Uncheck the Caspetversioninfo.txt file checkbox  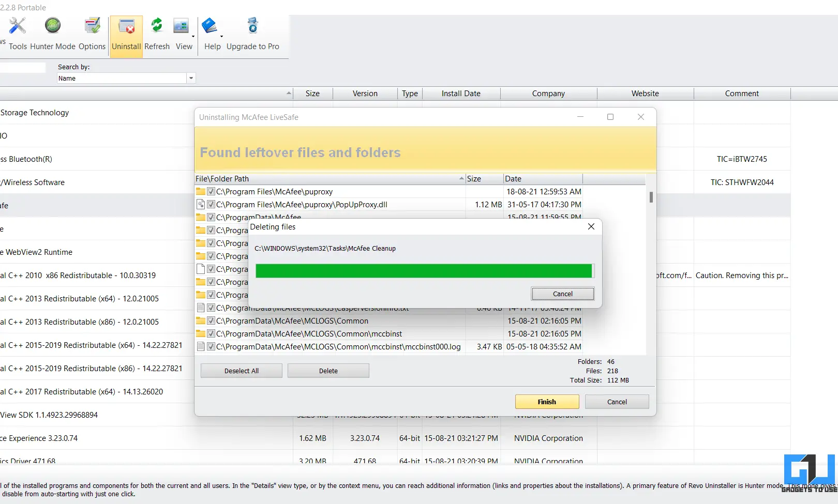tap(211, 308)
